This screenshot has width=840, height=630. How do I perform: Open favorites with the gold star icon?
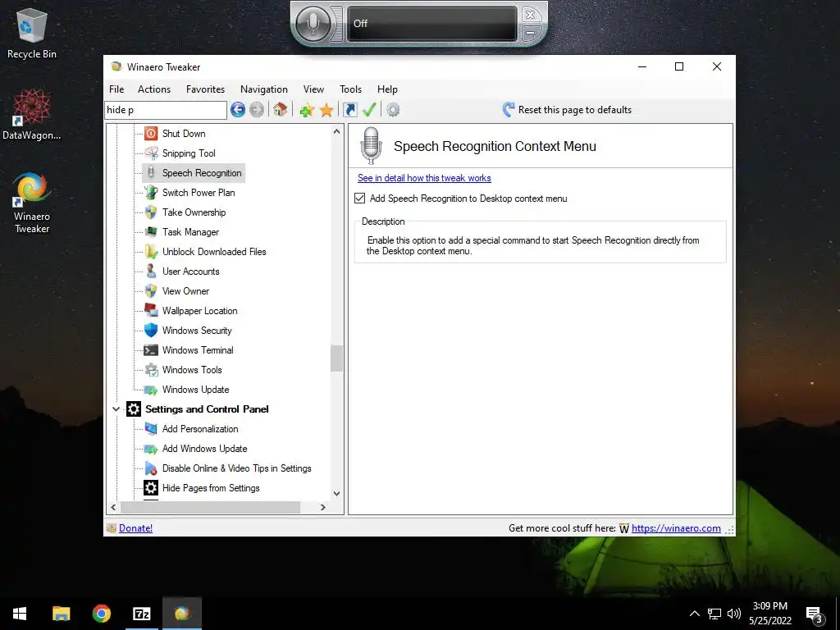(326, 111)
